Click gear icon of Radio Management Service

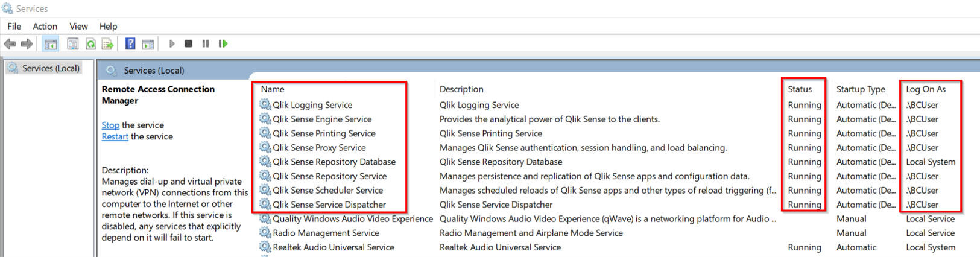coord(265,233)
